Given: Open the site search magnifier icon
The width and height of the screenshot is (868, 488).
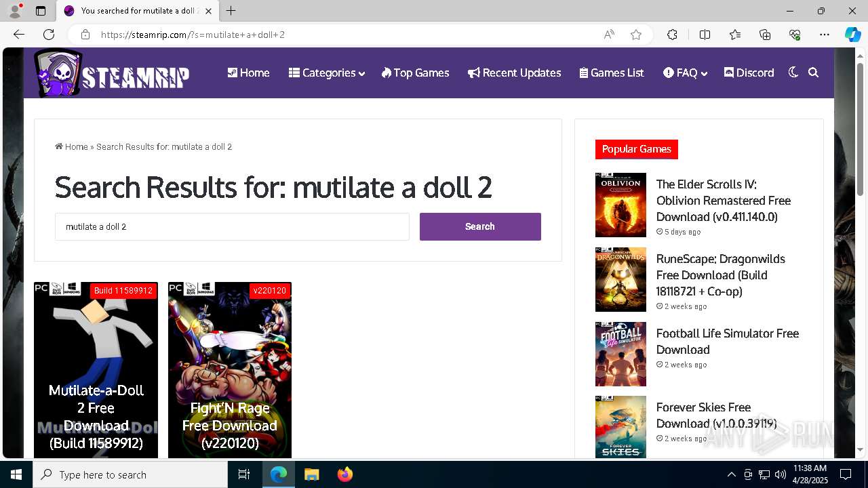Looking at the screenshot, I should pyautogui.click(x=813, y=73).
